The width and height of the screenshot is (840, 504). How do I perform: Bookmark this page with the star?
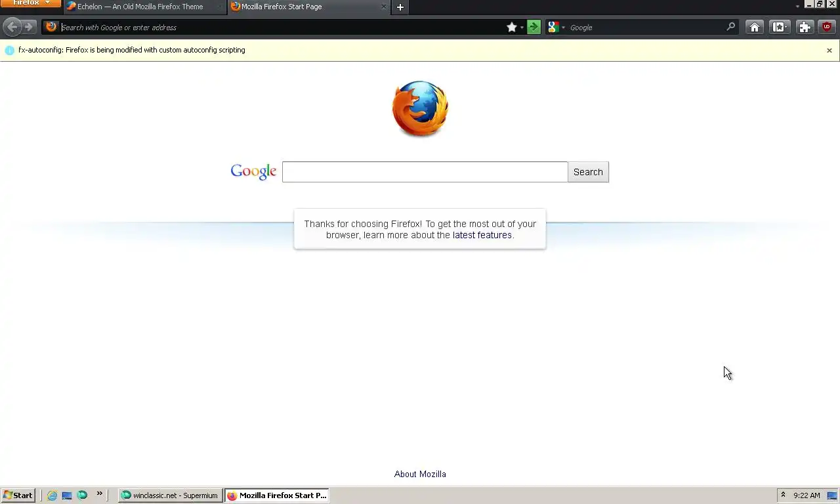coord(512,28)
